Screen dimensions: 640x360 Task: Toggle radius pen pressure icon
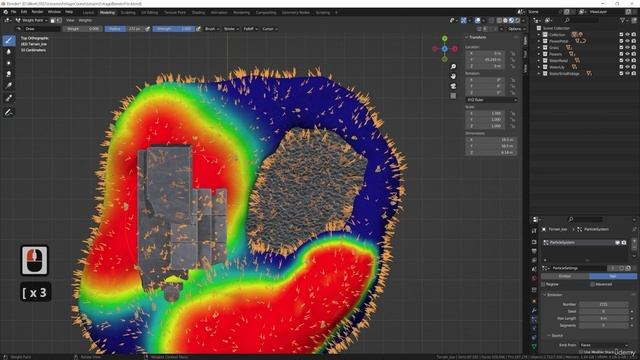[148, 29]
